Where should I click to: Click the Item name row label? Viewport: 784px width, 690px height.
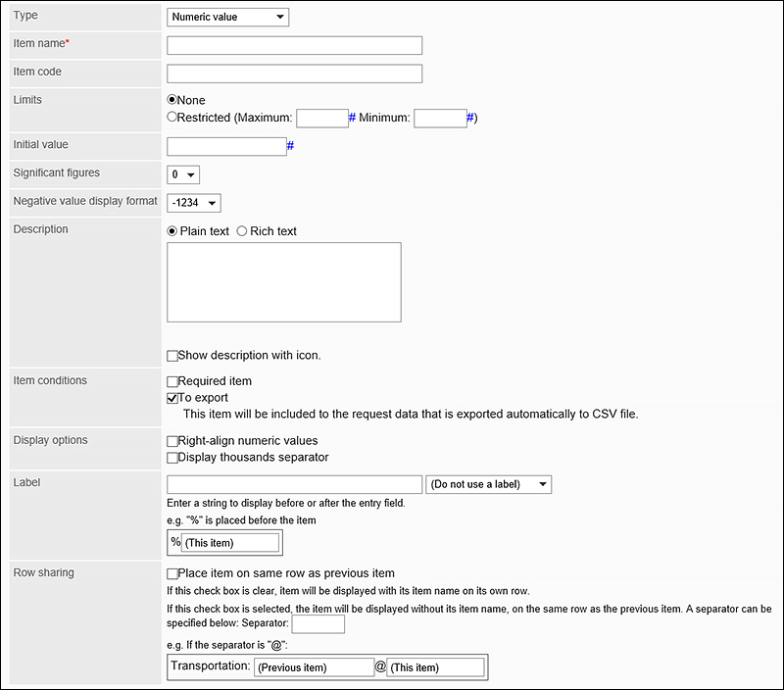click(x=41, y=43)
